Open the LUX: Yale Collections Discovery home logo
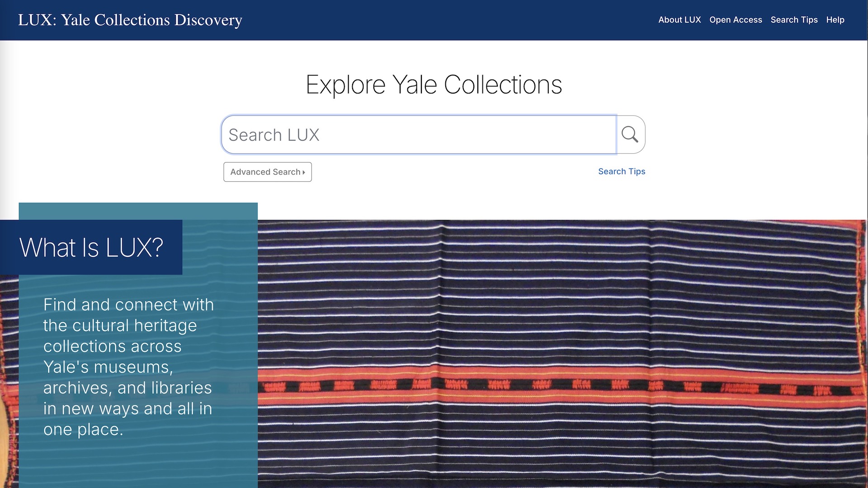The height and width of the screenshot is (488, 868). [130, 20]
